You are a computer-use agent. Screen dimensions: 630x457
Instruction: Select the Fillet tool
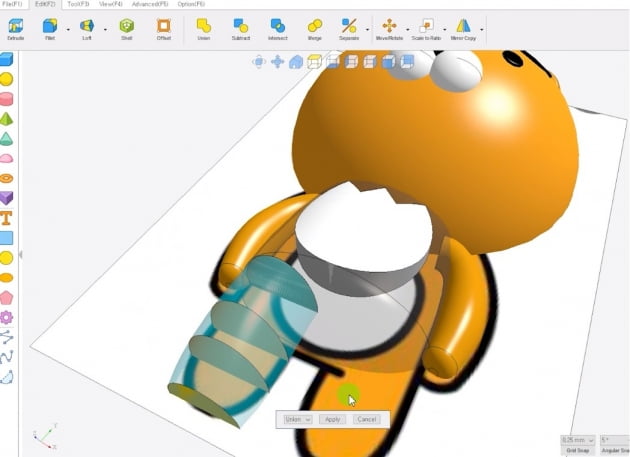[x=50, y=29]
